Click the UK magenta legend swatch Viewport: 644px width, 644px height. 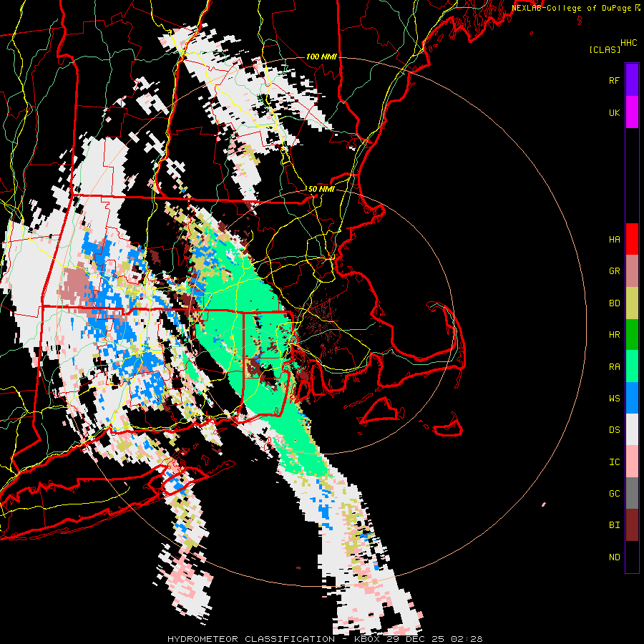click(x=632, y=112)
